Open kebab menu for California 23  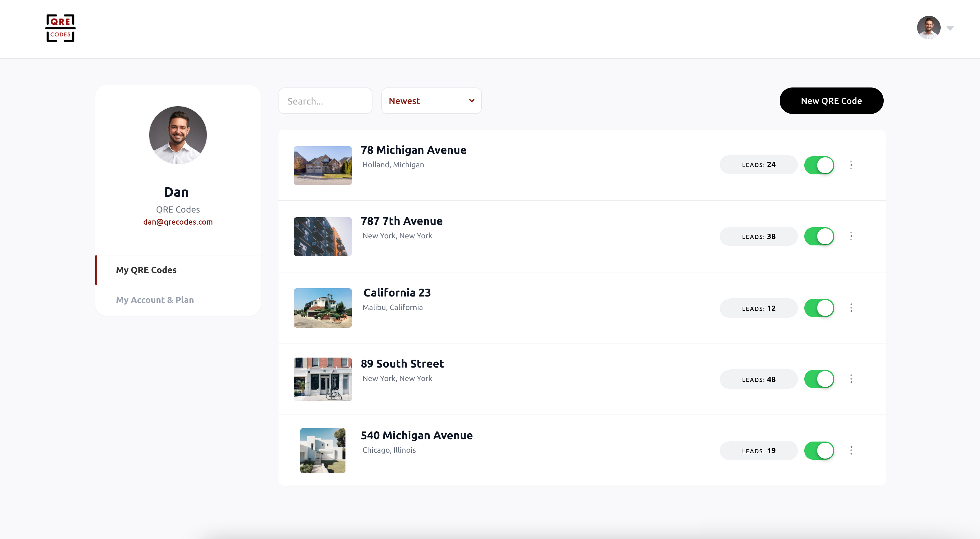[851, 308]
